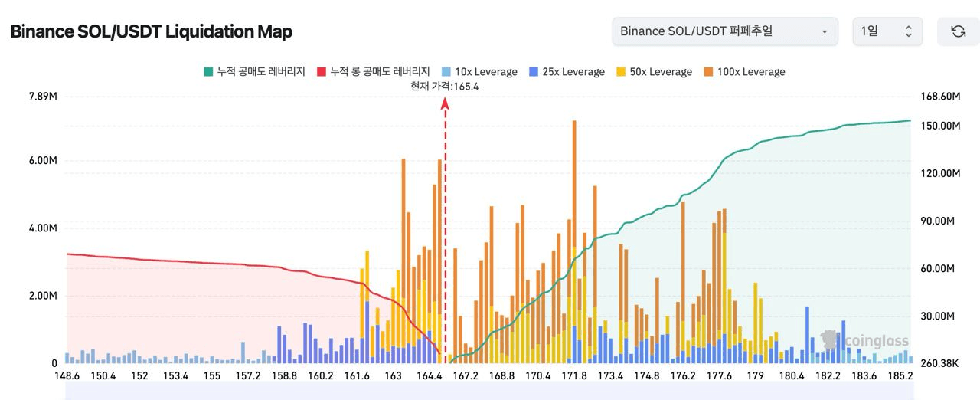This screenshot has height=400, width=980.
Task: Click the 185.2 x-axis price label
Action: point(900,376)
